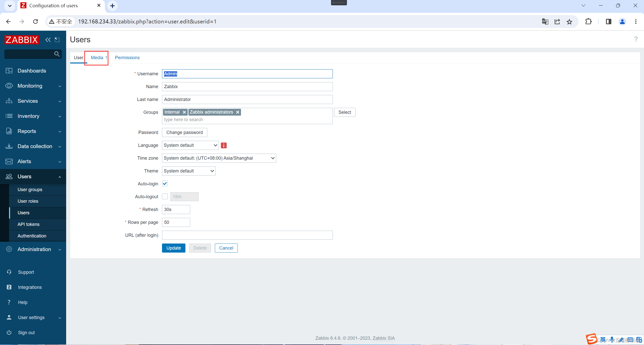Select Theme dropdown
This screenshot has width=644, height=345.
189,170
